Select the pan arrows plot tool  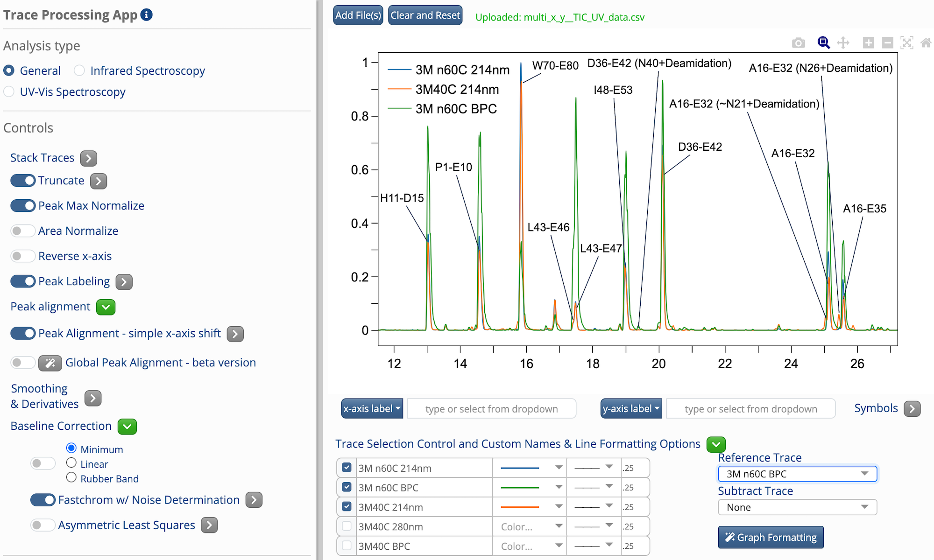tap(843, 43)
